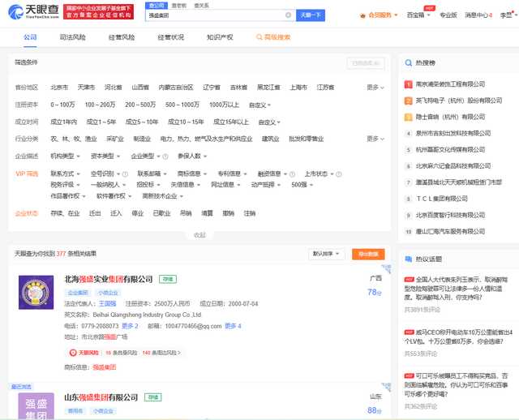The height and width of the screenshot is (420, 519).
Task: Clear the search box with the X icon
Action: click(288, 15)
